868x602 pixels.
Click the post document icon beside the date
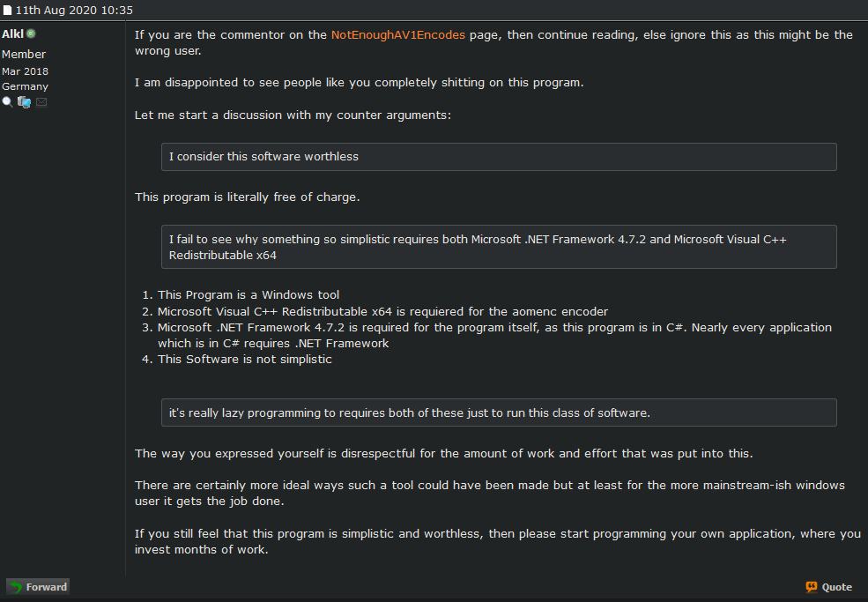coord(7,11)
